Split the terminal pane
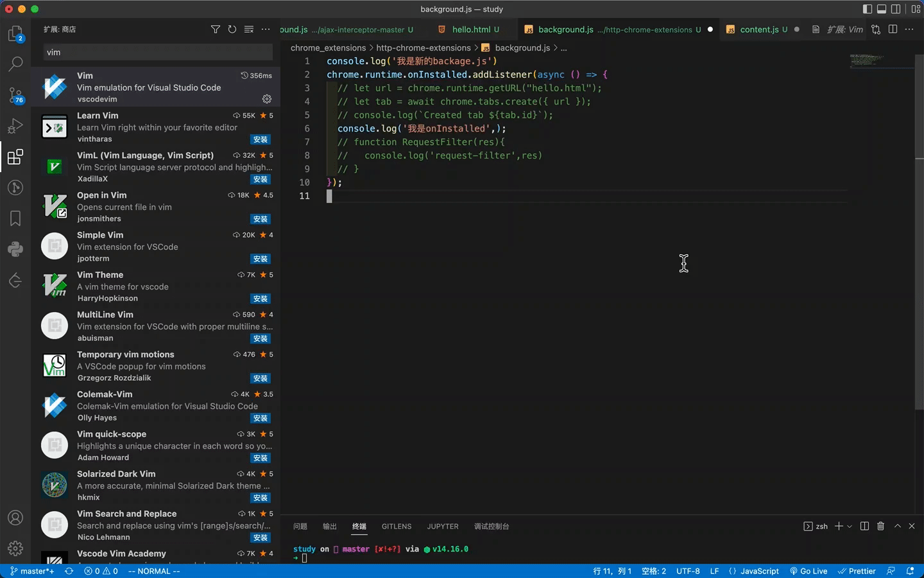The height and width of the screenshot is (578, 924). [x=864, y=526]
